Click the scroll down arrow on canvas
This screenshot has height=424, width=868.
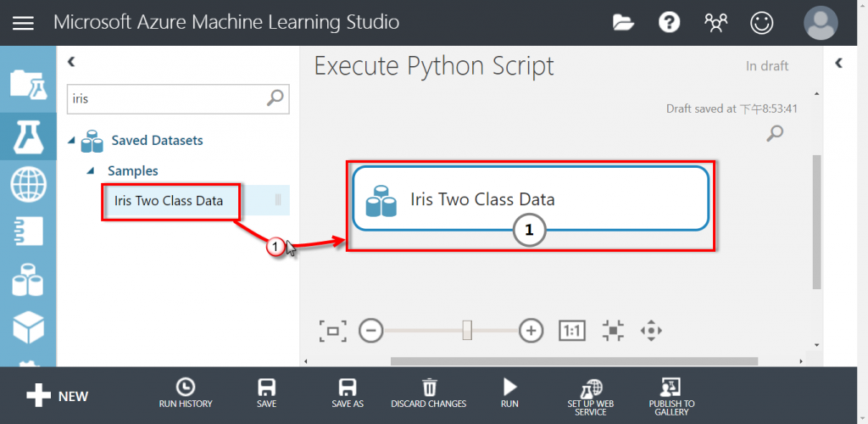817,345
